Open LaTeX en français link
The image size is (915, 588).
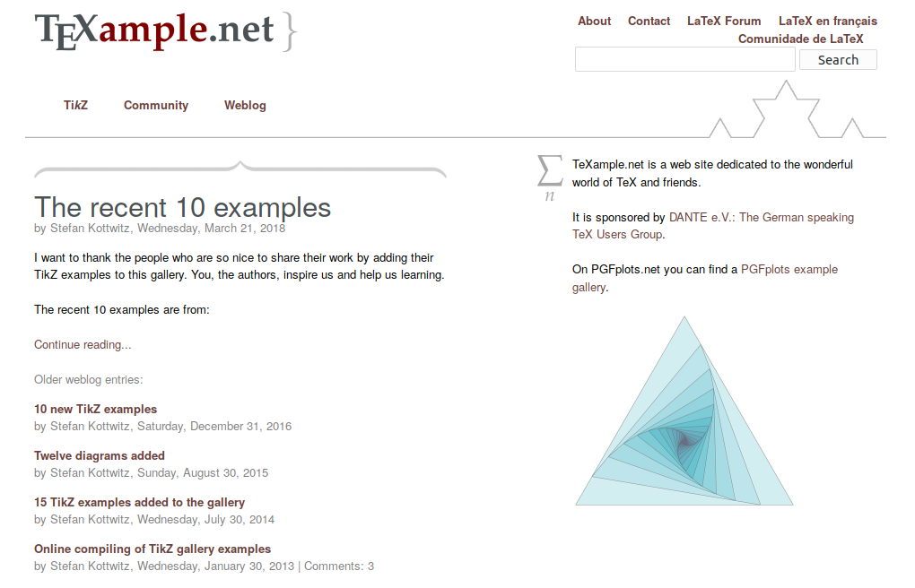[x=828, y=21]
